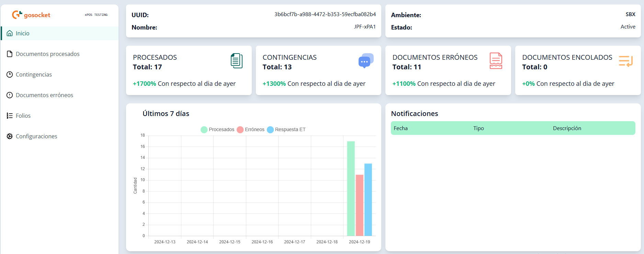Click the xPOS TESTING label

click(x=96, y=15)
